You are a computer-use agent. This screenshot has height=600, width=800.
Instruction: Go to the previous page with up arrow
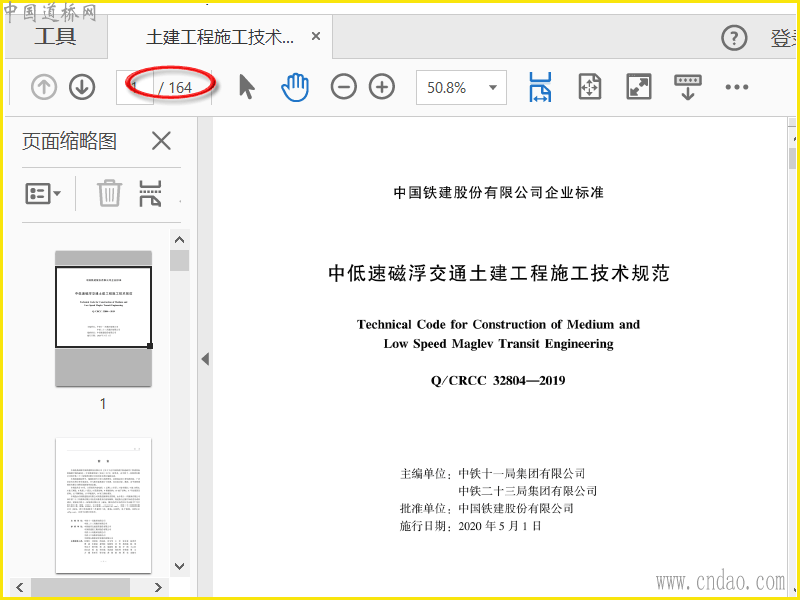(44, 87)
